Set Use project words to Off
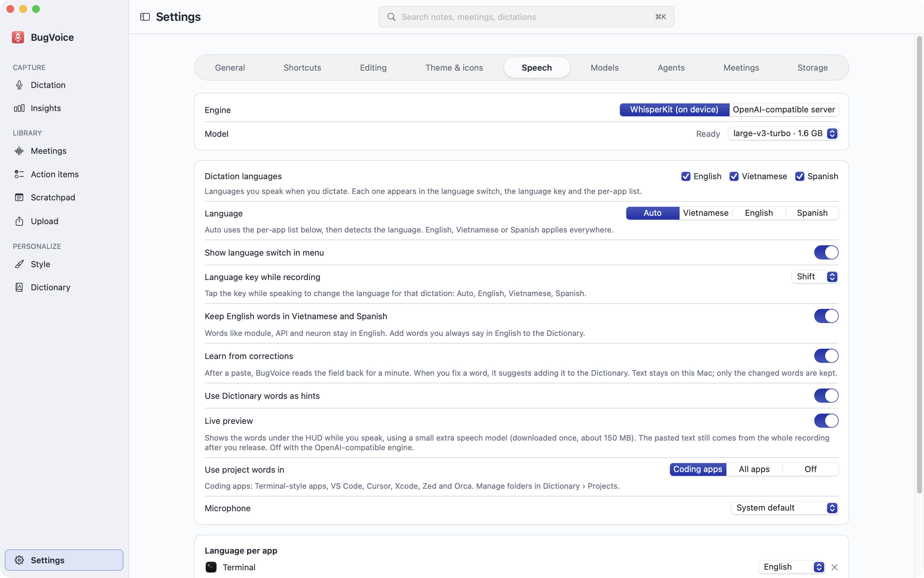 tap(810, 469)
